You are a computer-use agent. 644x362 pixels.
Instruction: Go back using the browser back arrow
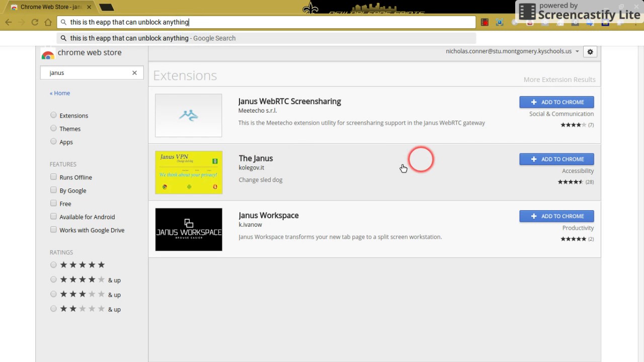pyautogui.click(x=9, y=22)
